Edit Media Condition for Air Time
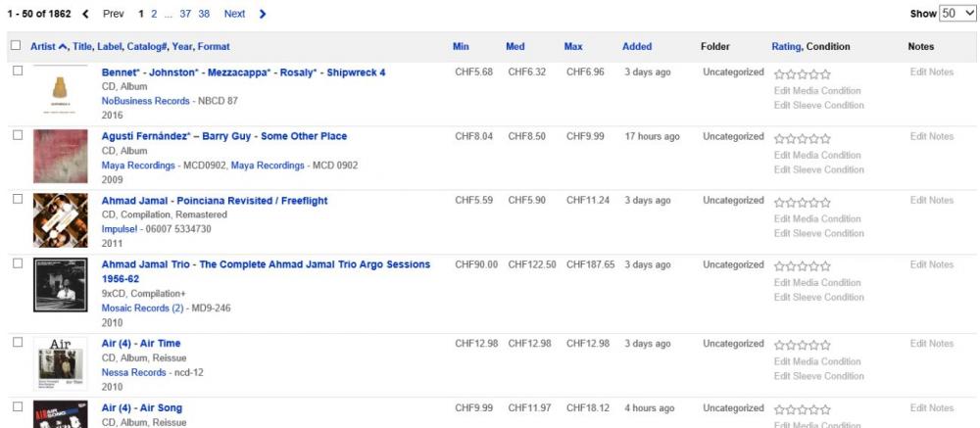980x428 pixels. point(817,361)
